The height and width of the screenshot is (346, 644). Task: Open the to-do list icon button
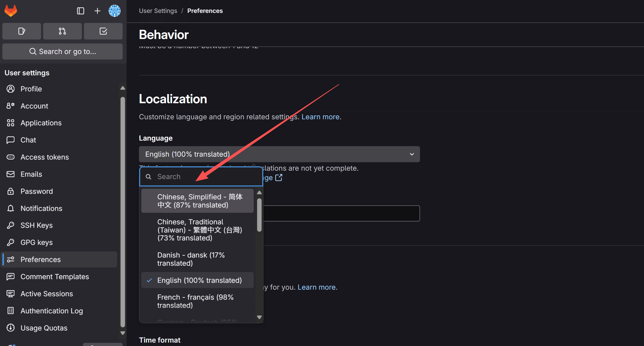(103, 31)
